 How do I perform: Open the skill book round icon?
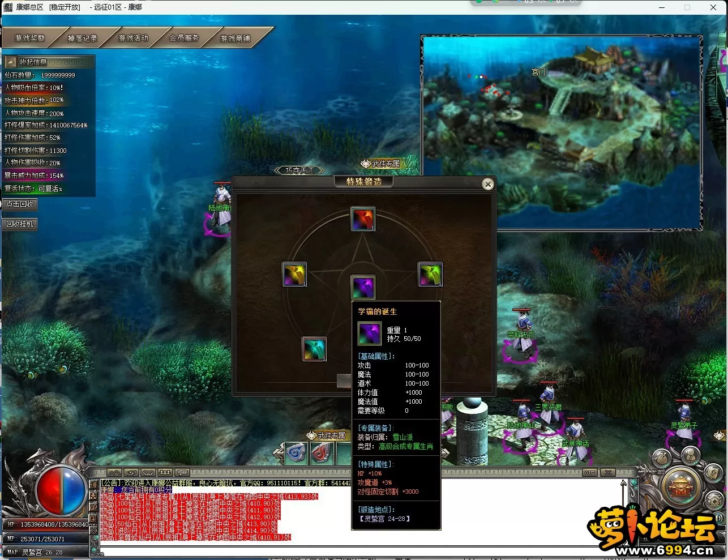click(713, 473)
